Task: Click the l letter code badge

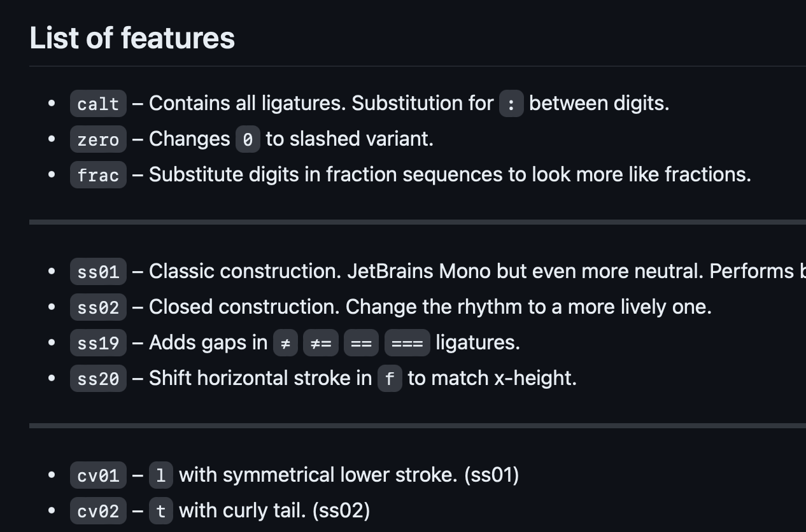Action: (161, 475)
